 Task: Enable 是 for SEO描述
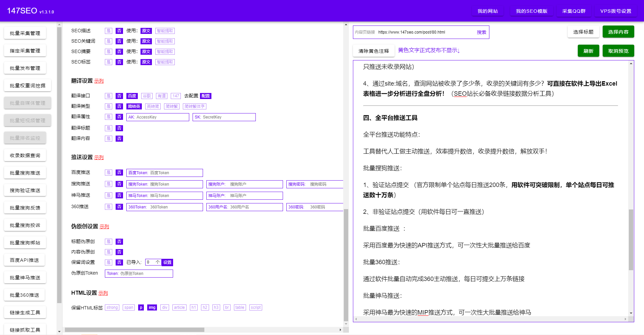click(x=108, y=31)
